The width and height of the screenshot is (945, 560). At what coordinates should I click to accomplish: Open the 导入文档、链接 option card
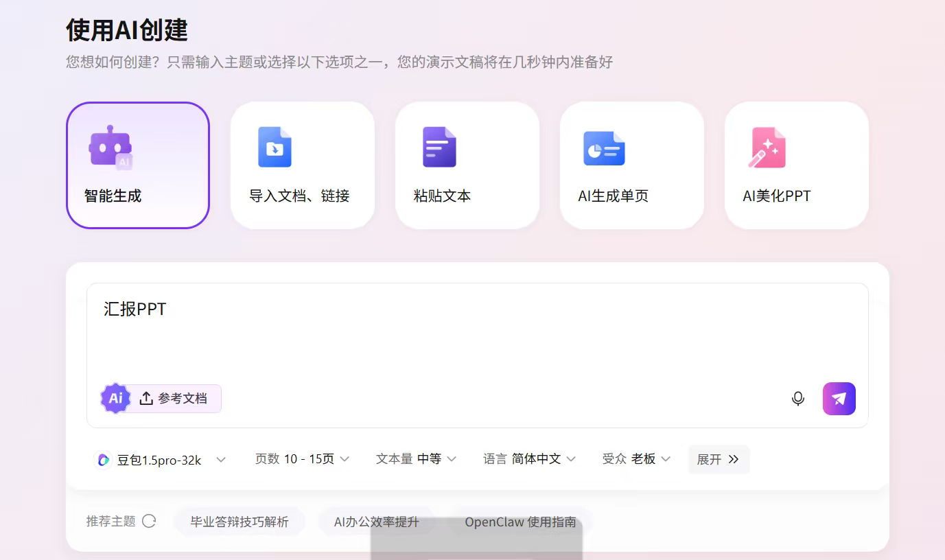point(303,165)
